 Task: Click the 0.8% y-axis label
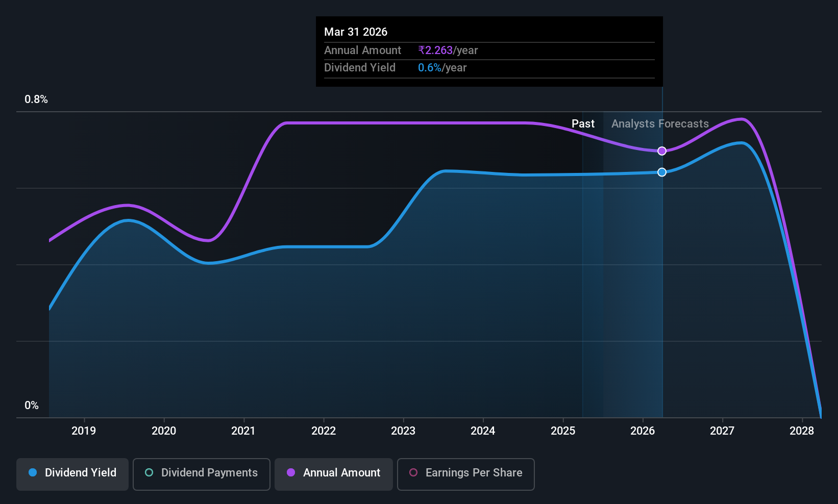pyautogui.click(x=36, y=99)
